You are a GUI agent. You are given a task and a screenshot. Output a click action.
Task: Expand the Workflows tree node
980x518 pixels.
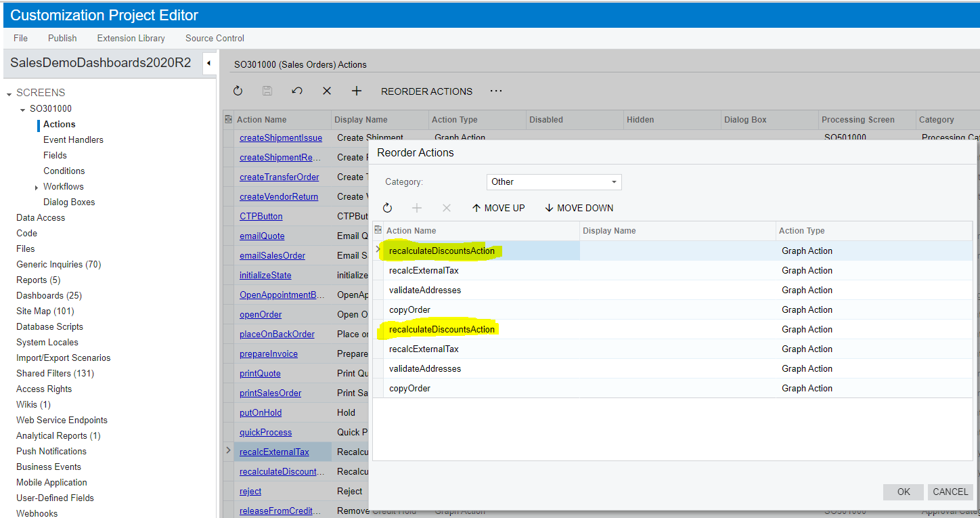click(x=37, y=187)
